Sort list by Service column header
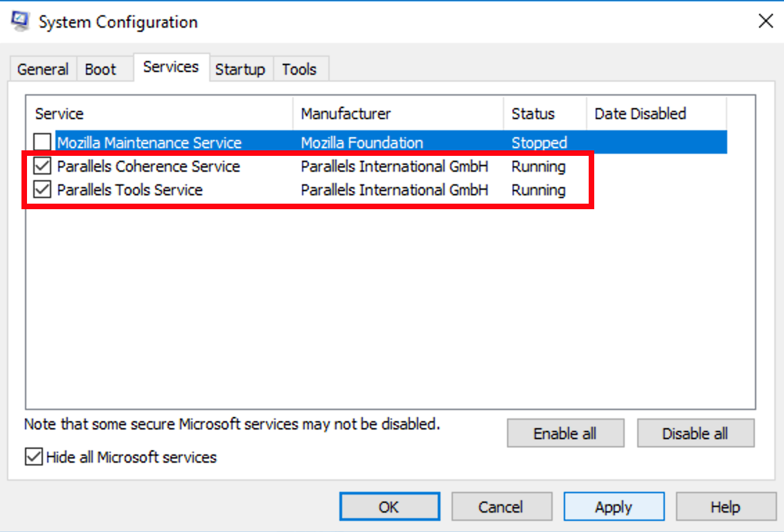This screenshot has width=784, height=532. tap(159, 114)
